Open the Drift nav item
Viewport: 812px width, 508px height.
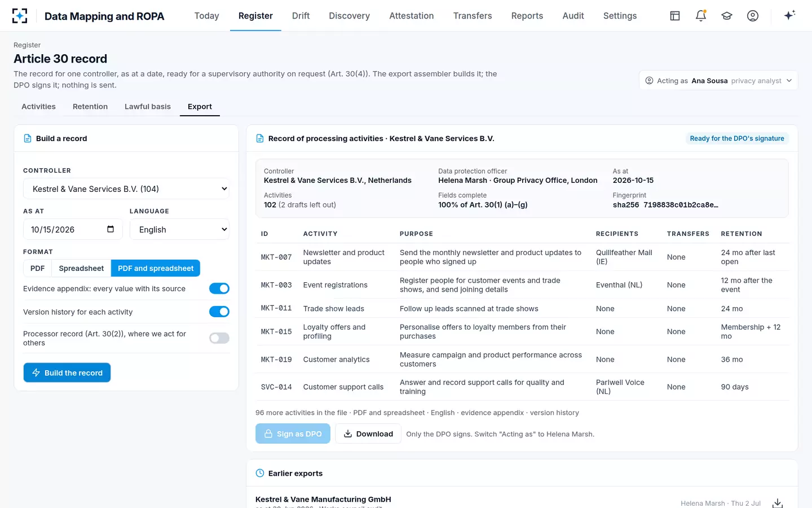pyautogui.click(x=301, y=16)
